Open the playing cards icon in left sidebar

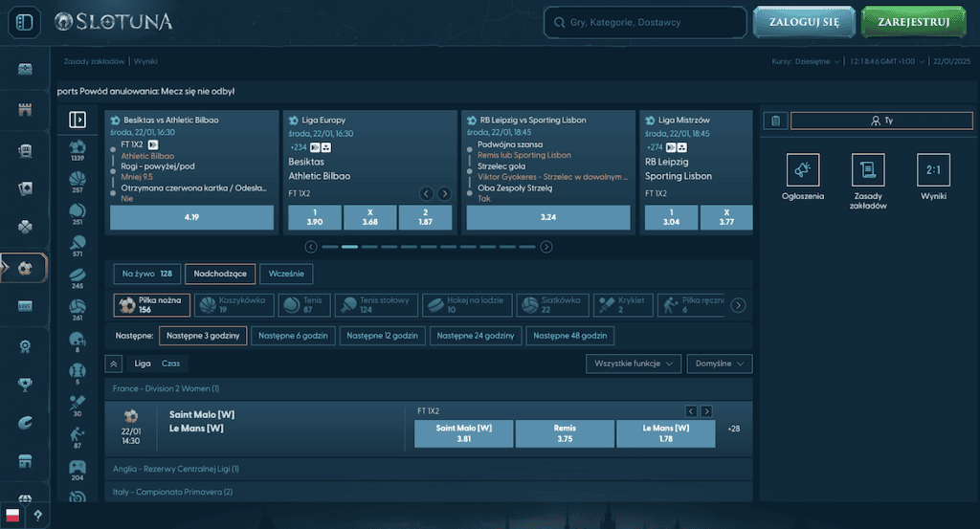[x=25, y=188]
